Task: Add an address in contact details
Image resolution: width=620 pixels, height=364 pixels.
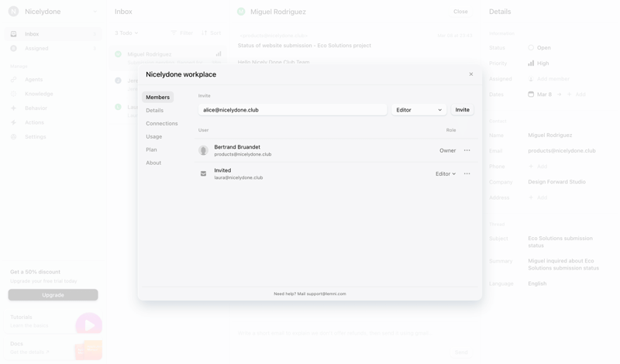Action: pyautogui.click(x=538, y=197)
